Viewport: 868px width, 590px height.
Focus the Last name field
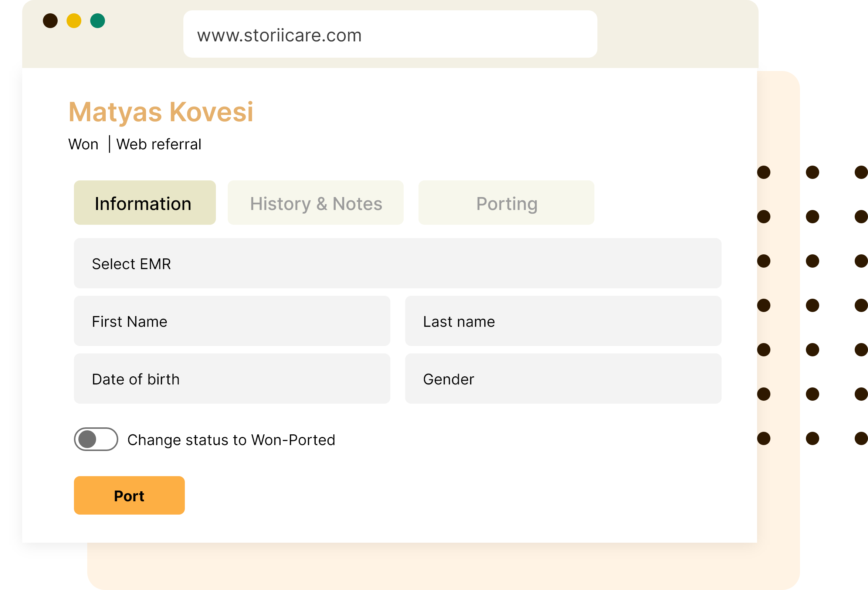[x=563, y=321]
